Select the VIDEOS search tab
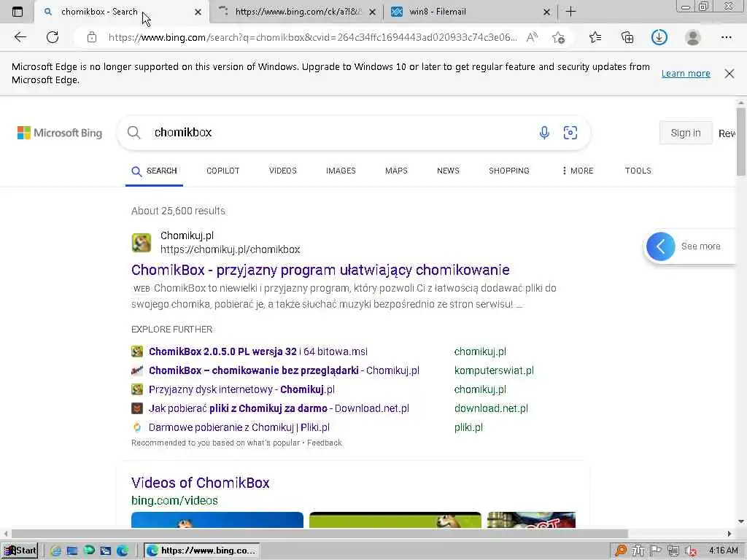This screenshot has height=560, width=747. point(282,171)
